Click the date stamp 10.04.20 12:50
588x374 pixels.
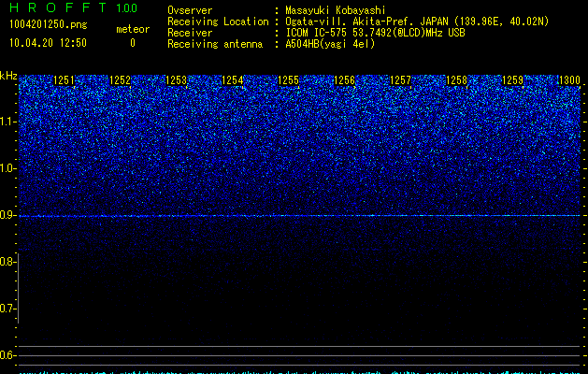point(48,43)
